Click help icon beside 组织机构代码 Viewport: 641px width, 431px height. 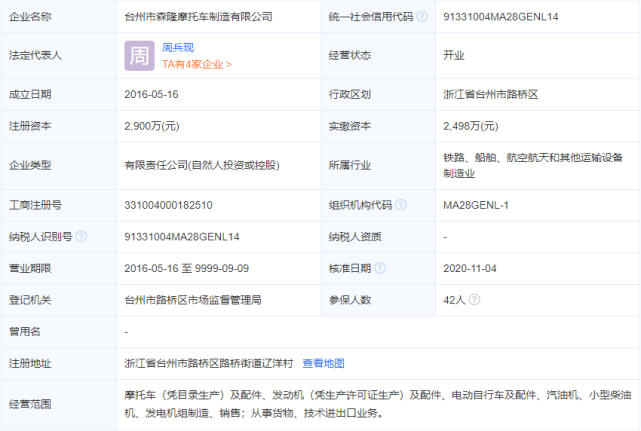tap(401, 205)
